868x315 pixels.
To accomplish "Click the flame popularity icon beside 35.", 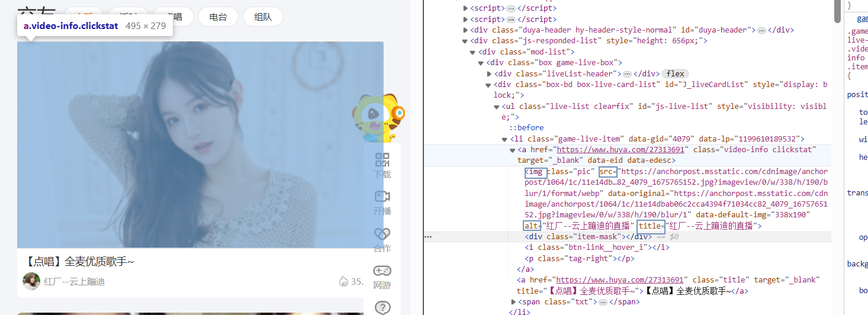I will tap(343, 281).
